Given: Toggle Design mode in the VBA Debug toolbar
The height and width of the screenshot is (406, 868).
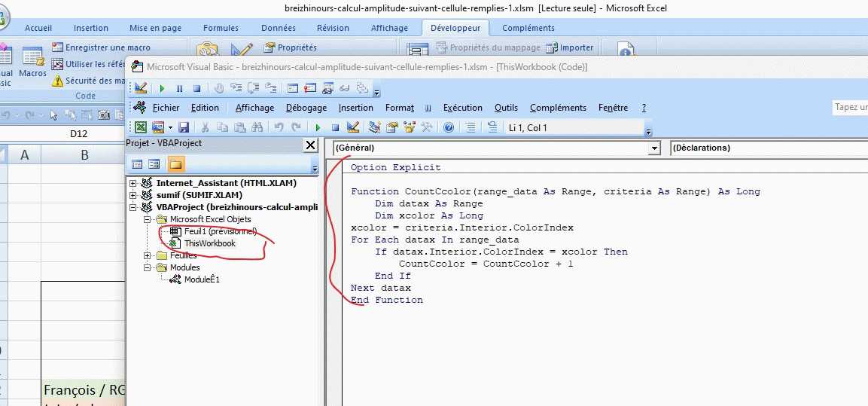Looking at the screenshot, I should [141, 88].
